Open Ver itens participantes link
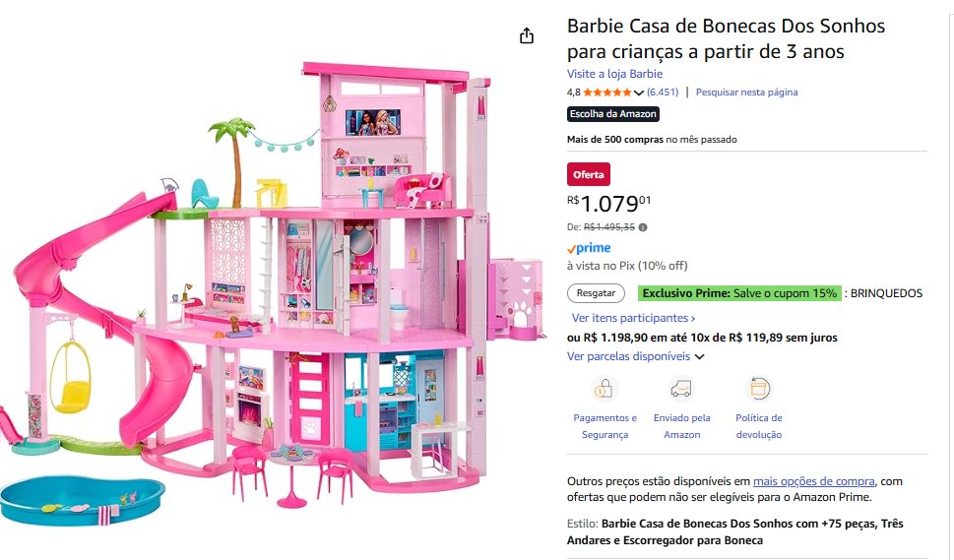 point(633,318)
